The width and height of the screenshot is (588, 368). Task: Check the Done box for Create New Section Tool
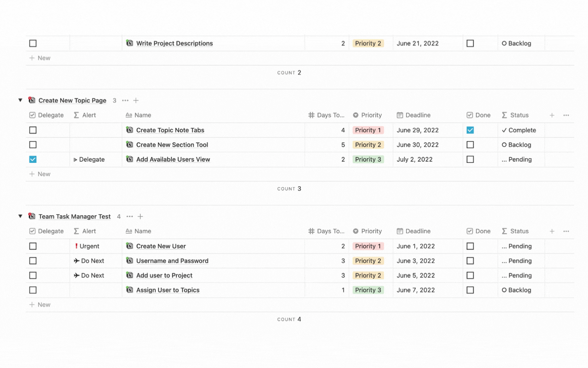470,144
